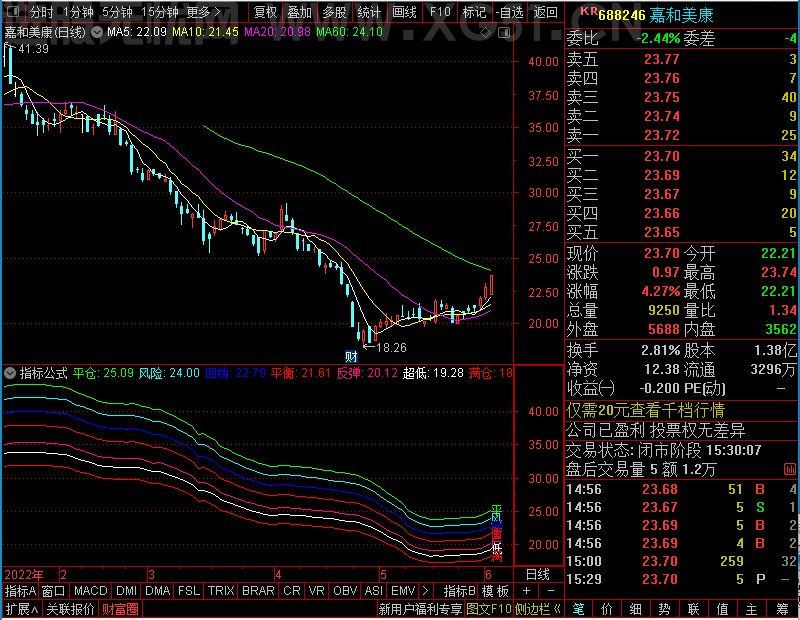The height and width of the screenshot is (620, 800).
Task: Open the 多股 multi-stock view
Action: coord(334,12)
